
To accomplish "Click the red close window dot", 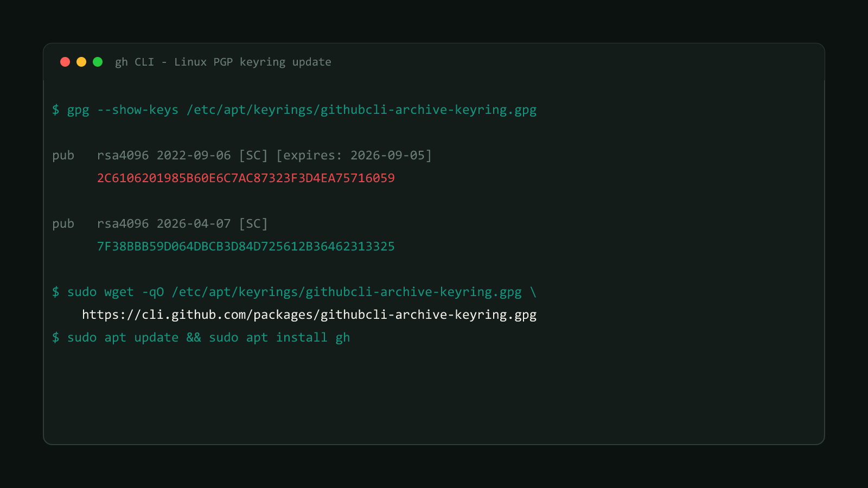I will click(x=65, y=62).
